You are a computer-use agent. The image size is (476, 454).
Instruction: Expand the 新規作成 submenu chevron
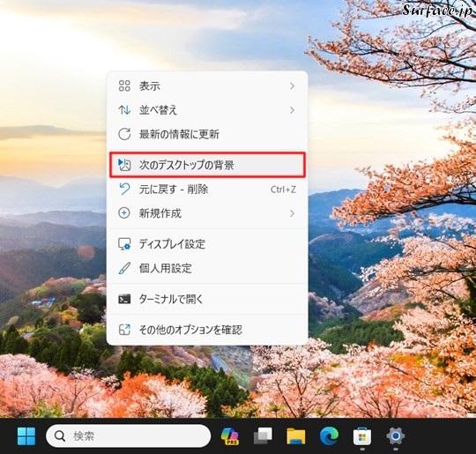coord(292,213)
